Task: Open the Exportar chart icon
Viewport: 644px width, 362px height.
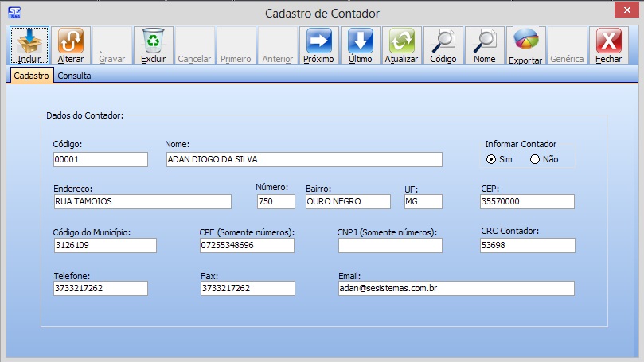Action: pyautogui.click(x=525, y=41)
